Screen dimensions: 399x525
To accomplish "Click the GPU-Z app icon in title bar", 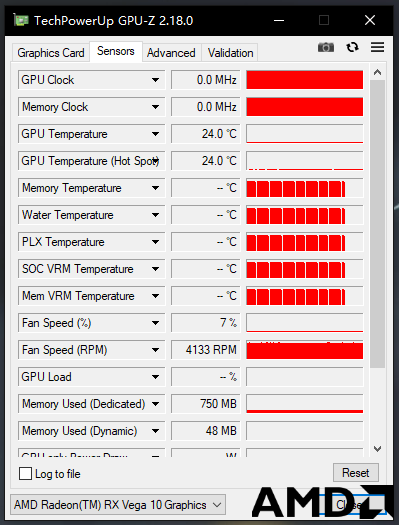I will (21, 20).
